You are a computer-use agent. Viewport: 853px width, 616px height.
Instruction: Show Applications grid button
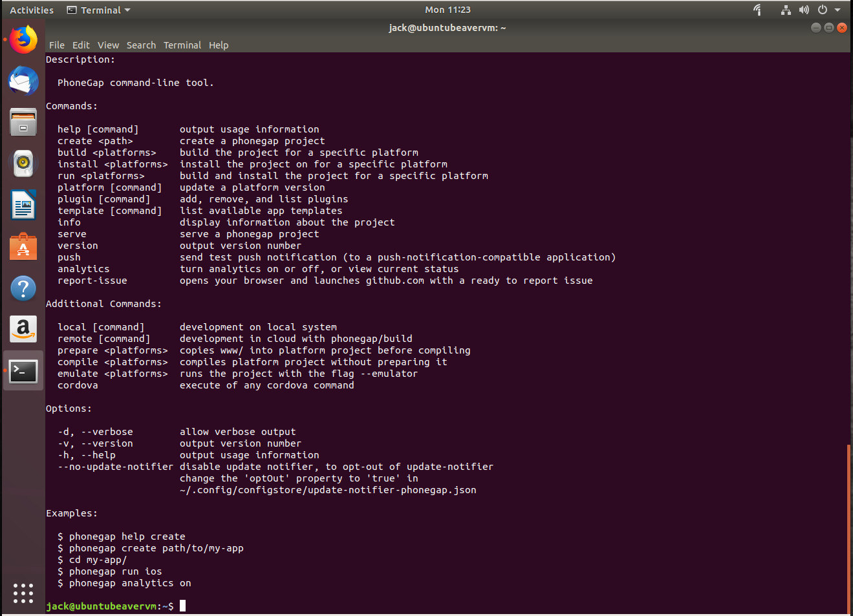point(23,593)
